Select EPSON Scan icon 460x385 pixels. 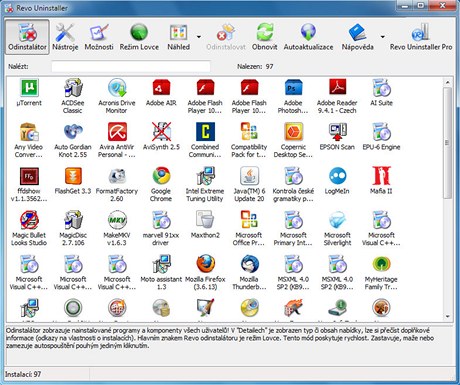(337, 131)
